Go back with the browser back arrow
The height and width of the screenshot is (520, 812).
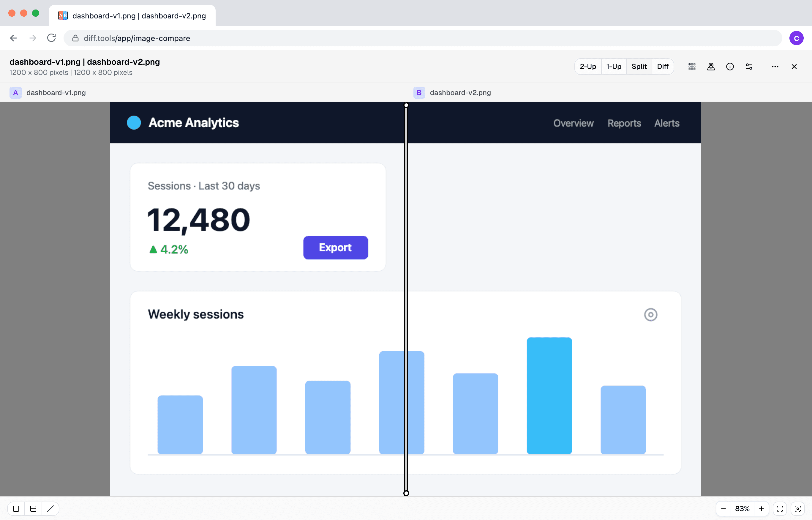tap(13, 38)
